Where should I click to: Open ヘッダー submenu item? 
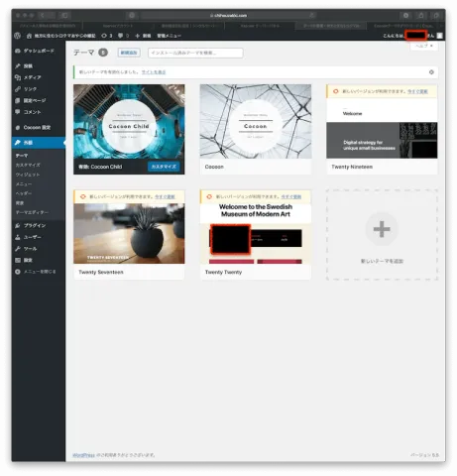[x=24, y=193]
